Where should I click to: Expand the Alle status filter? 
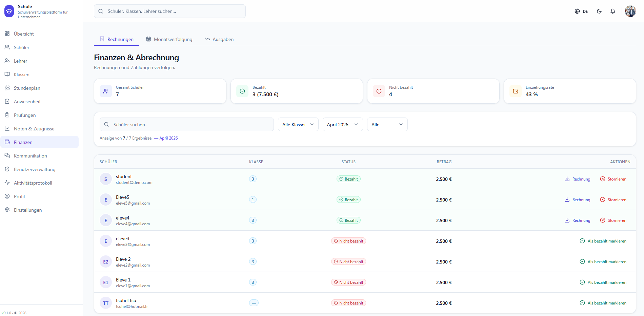click(387, 124)
